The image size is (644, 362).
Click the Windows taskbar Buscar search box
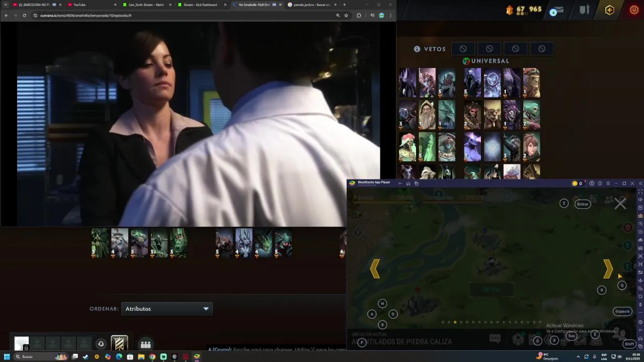(41, 356)
